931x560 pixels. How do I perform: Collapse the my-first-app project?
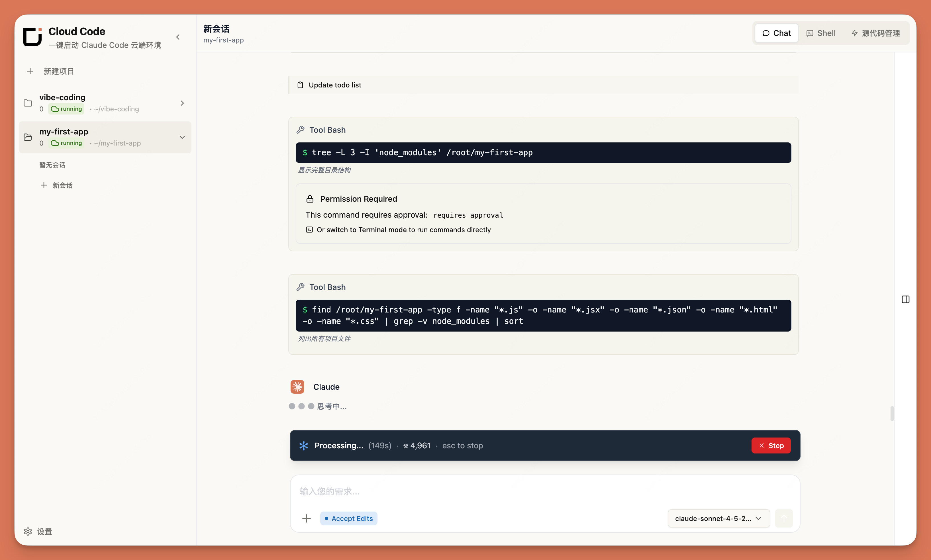182,137
